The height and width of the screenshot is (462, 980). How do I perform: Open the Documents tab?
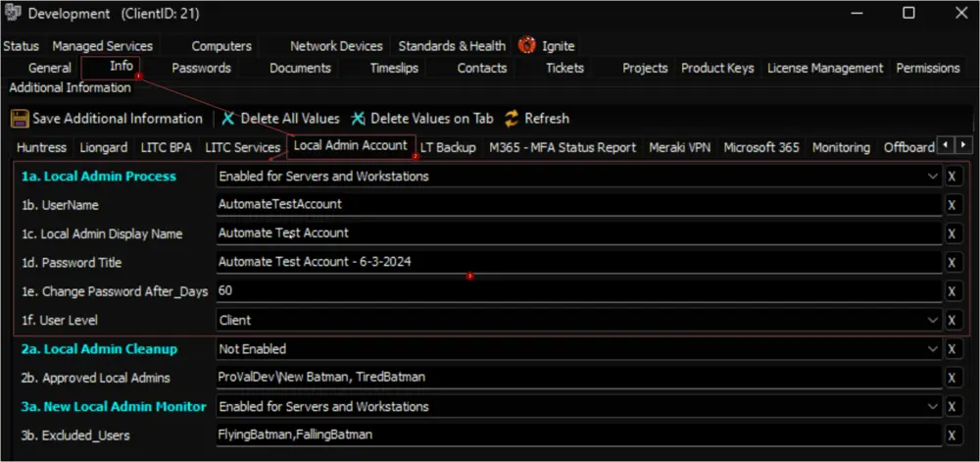pos(300,68)
